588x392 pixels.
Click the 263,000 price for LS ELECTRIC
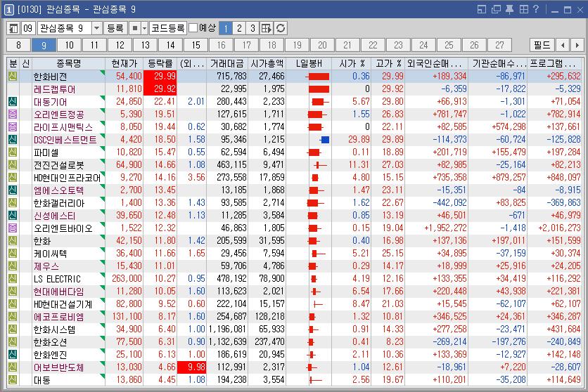[x=127, y=279]
